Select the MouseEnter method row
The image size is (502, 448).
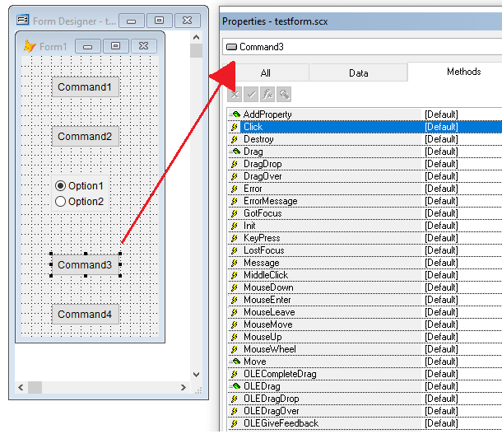(x=365, y=300)
